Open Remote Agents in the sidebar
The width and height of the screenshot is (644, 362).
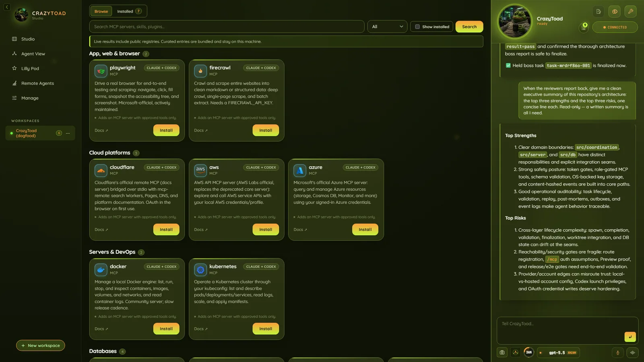tap(37, 83)
